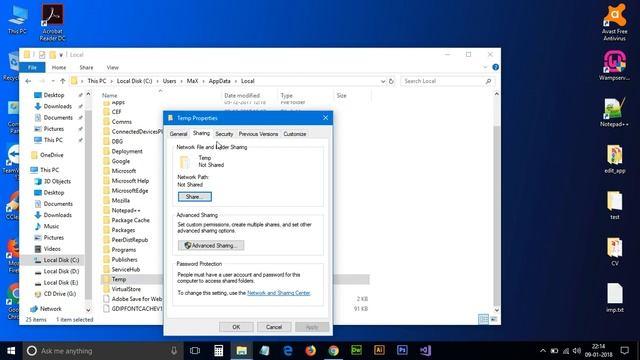Image resolution: width=640 pixels, height=360 pixels.
Task: Open the Home ribbon tab
Action: pyautogui.click(x=59, y=67)
